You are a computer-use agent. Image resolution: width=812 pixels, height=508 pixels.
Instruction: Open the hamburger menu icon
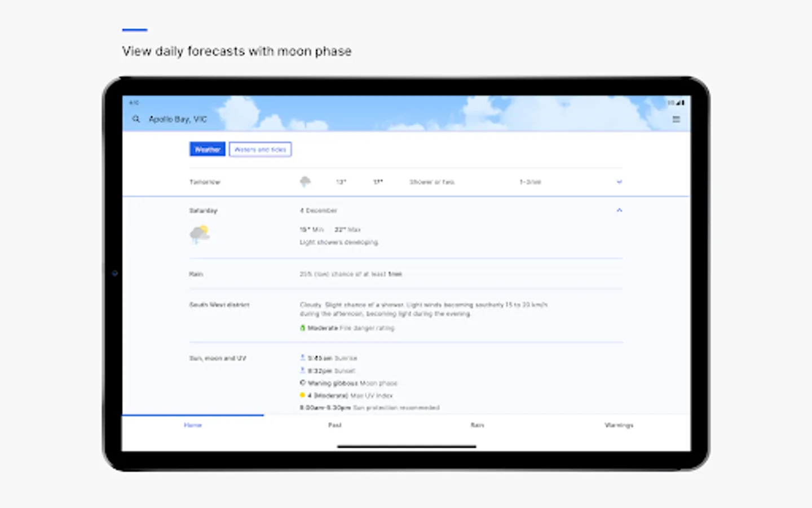(x=676, y=119)
